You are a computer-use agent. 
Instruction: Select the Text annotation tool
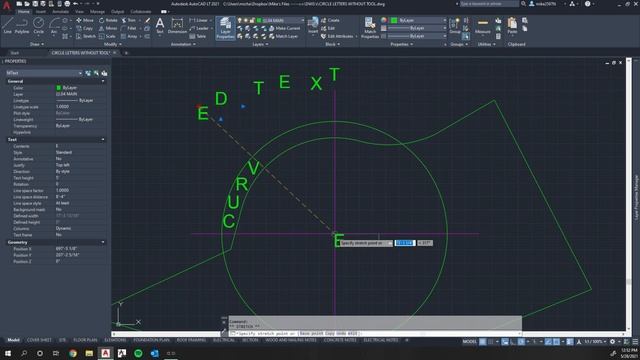pyautogui.click(x=160, y=25)
